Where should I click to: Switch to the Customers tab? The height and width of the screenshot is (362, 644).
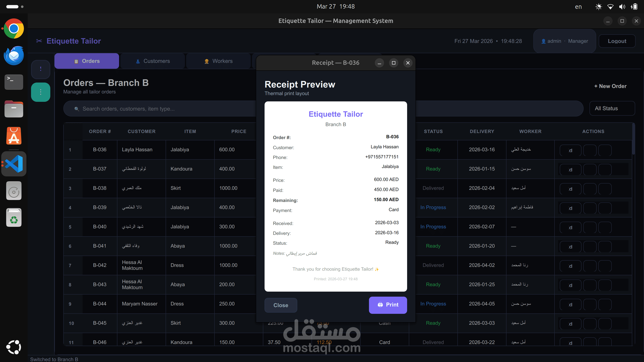152,61
